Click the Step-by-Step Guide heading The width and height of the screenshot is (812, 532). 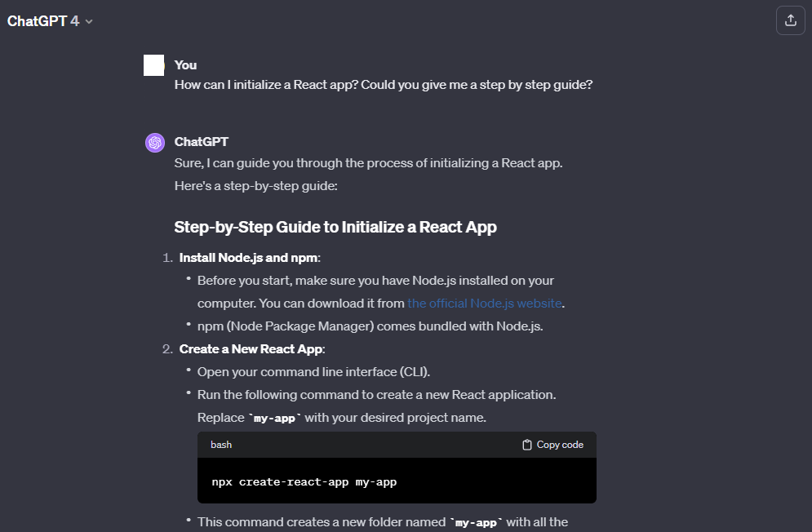tap(335, 227)
